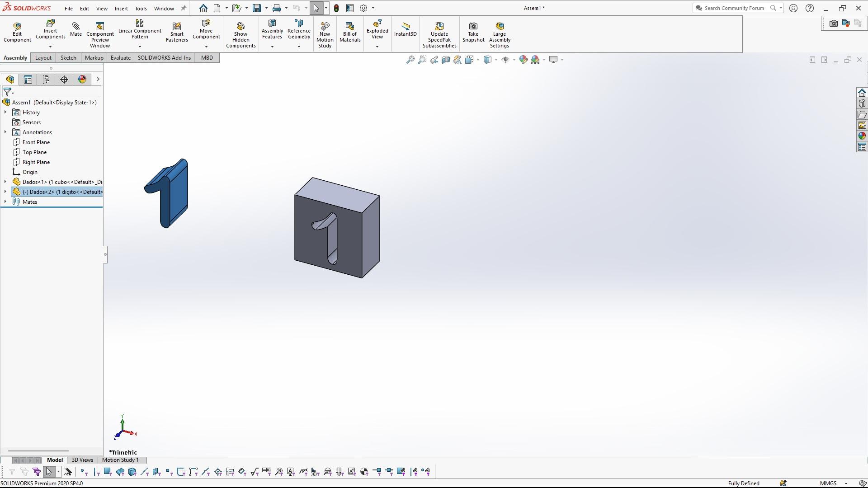
Task: Switch to the 3D Views tab
Action: point(82,460)
